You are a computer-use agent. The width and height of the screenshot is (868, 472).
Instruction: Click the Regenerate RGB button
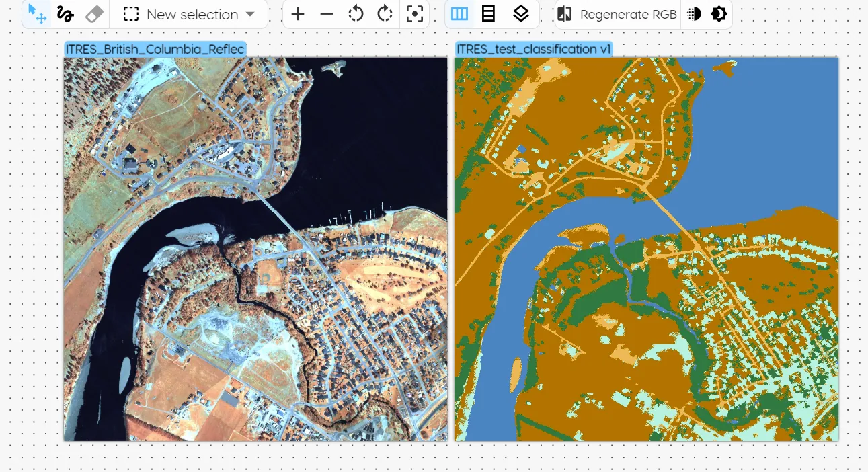[628, 15]
